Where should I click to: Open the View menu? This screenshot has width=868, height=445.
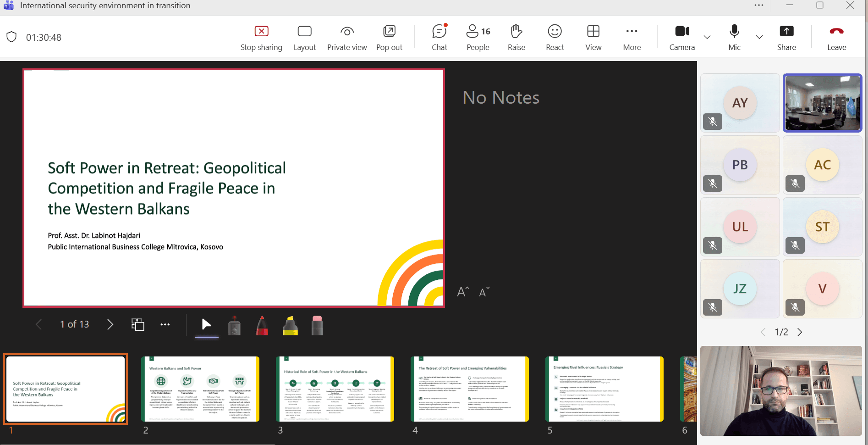click(x=593, y=38)
